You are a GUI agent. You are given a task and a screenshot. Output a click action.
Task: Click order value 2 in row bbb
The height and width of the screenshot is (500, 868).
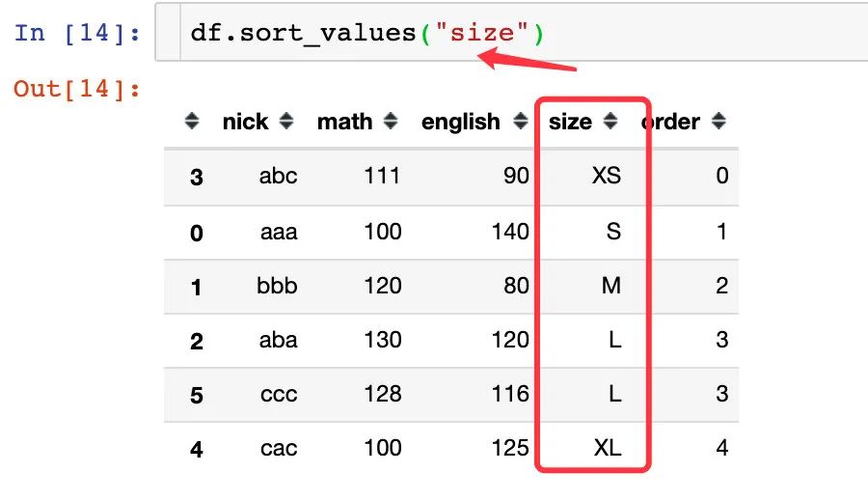[721, 286]
